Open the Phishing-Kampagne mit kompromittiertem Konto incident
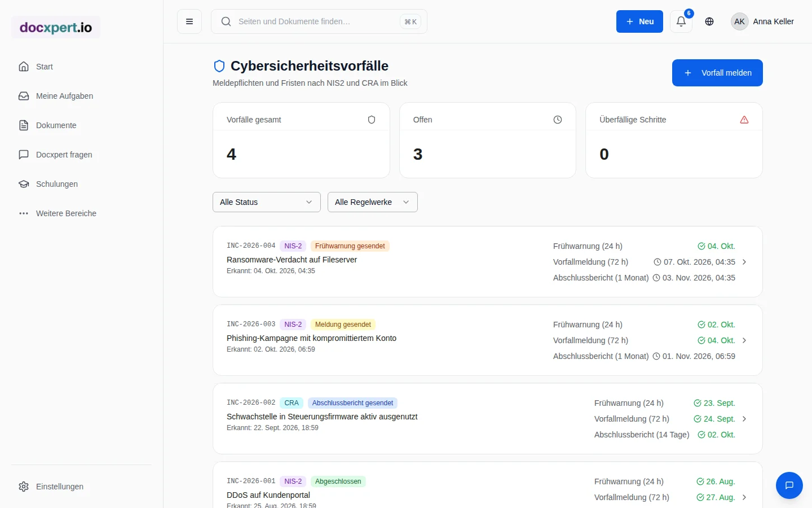Viewport: 812px width, 508px height. (311, 338)
